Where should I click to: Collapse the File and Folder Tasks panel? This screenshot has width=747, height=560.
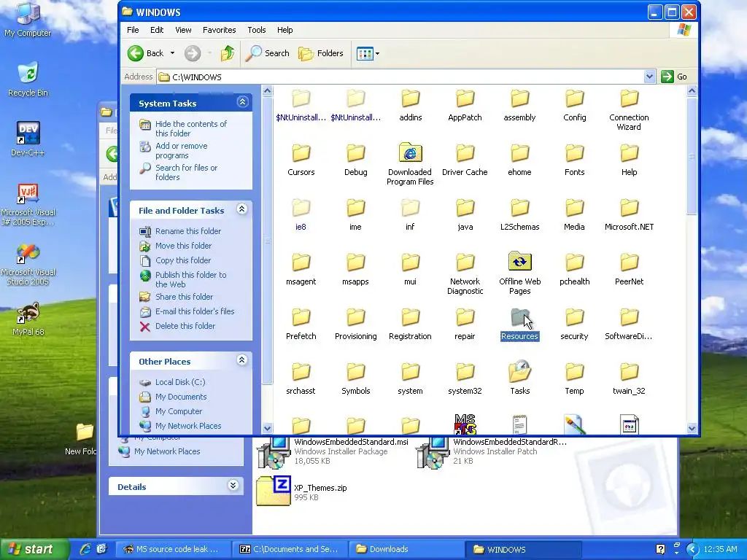click(242, 209)
